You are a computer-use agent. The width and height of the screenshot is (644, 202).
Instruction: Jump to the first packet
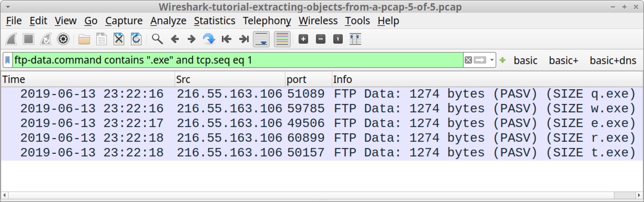[x=227, y=39]
